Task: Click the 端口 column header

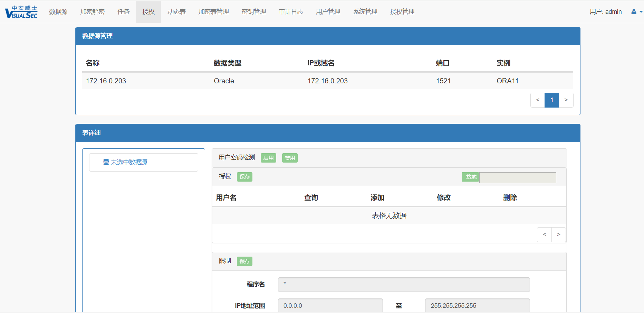Action: 443,63
